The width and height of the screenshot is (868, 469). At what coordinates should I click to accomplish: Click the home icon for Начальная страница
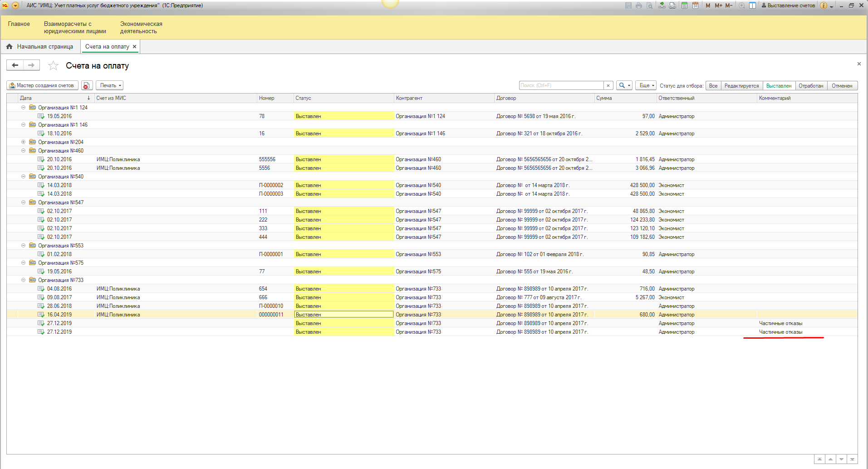10,47
